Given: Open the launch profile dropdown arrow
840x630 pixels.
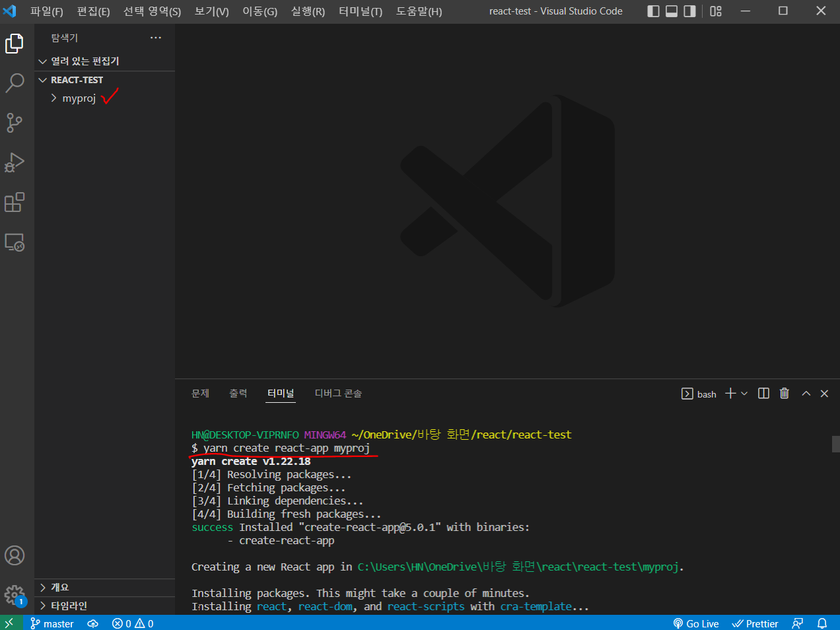Looking at the screenshot, I should click(x=744, y=394).
